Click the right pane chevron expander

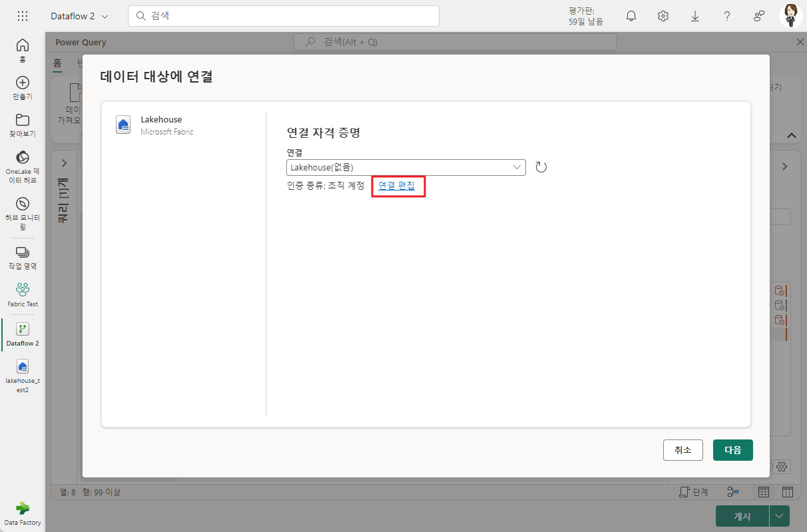784,166
